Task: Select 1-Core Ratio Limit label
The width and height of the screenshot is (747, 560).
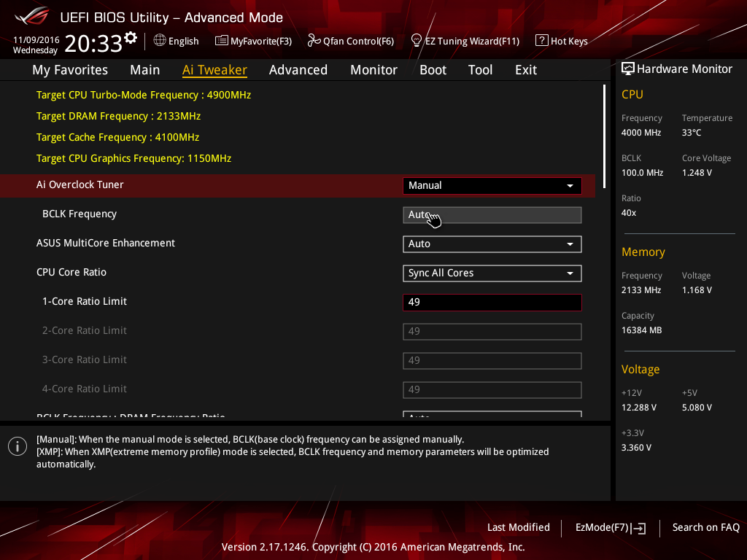Action: (85, 301)
